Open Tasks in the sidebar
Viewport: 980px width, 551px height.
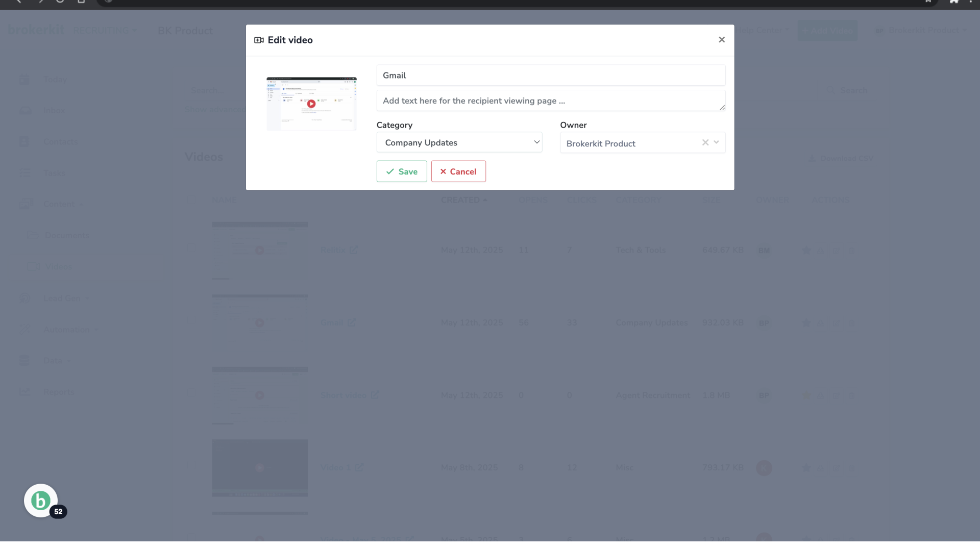point(54,173)
